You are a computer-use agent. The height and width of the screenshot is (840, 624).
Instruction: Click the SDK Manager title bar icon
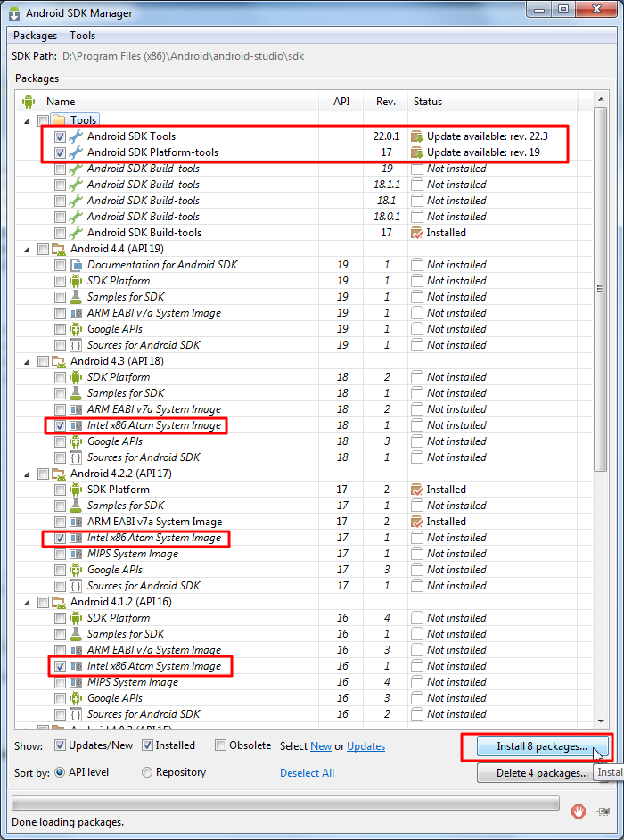pos(14,12)
